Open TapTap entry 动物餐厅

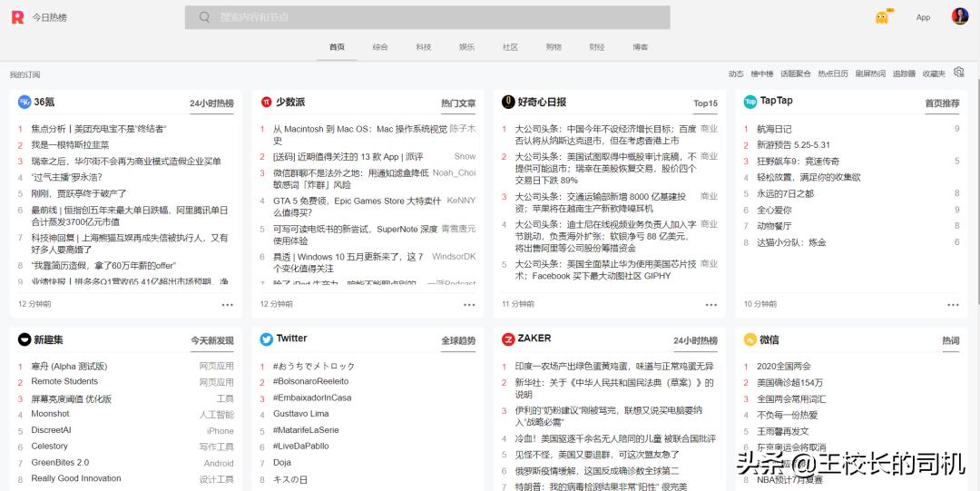[x=774, y=226]
